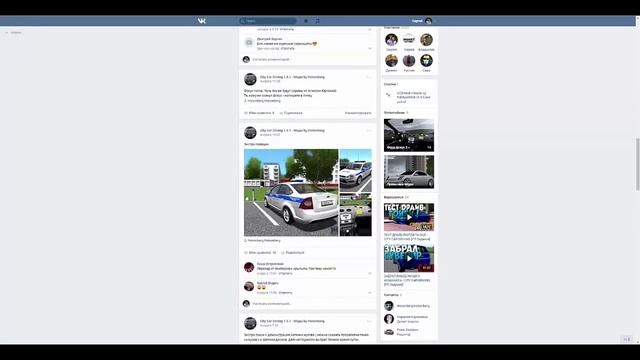The height and width of the screenshot is (360, 640).
Task: Open options menu of the police car photo post
Action: click(369, 131)
